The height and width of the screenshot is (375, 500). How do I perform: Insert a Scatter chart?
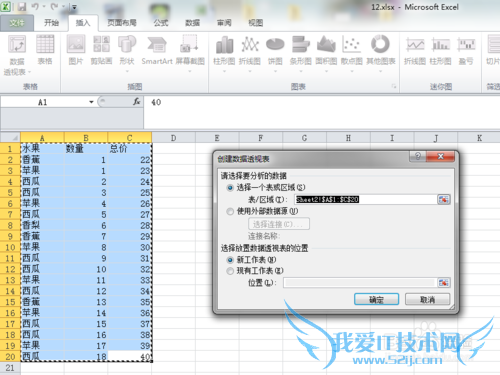point(352,45)
